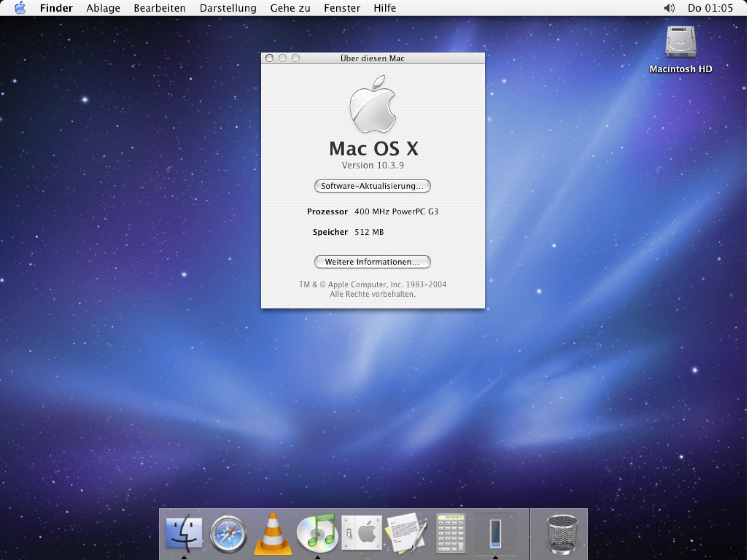The image size is (747, 560).
Task: Open the Ablage menu
Action: (x=103, y=8)
